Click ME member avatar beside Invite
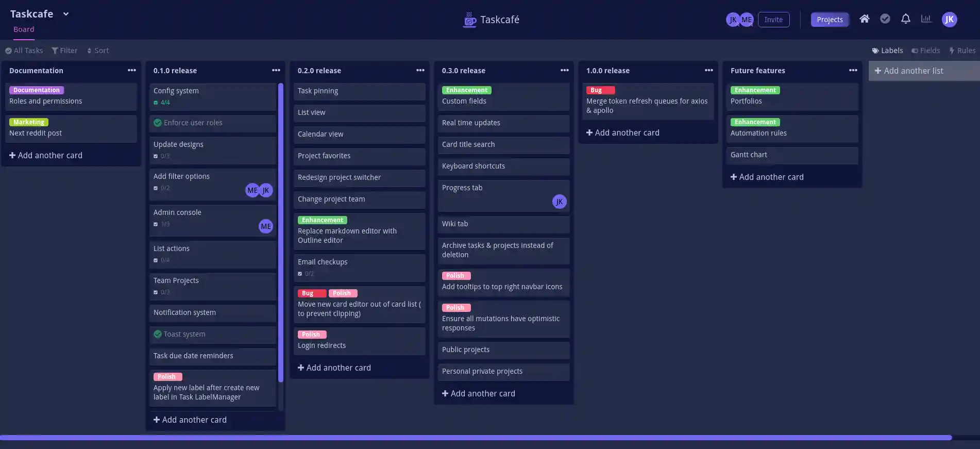Screen dimensions: 980x449 (x=746, y=20)
